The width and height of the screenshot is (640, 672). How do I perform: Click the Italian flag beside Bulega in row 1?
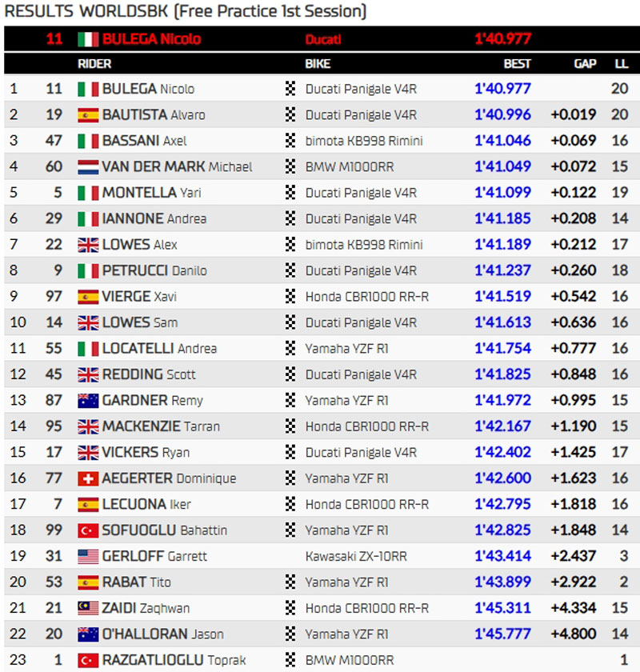click(x=88, y=89)
